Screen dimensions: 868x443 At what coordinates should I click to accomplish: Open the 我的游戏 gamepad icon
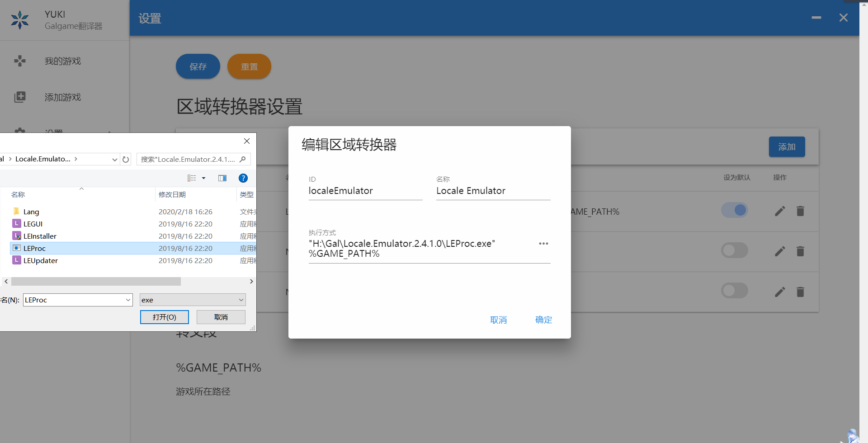20,61
